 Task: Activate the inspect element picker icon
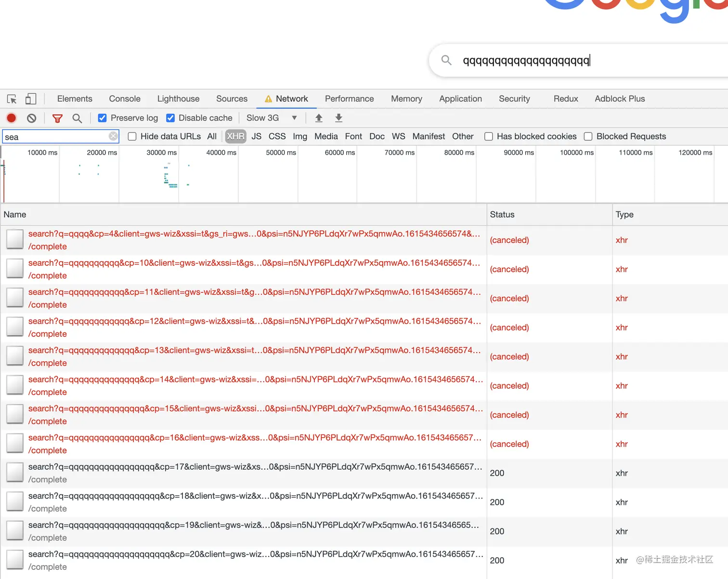[x=12, y=99]
